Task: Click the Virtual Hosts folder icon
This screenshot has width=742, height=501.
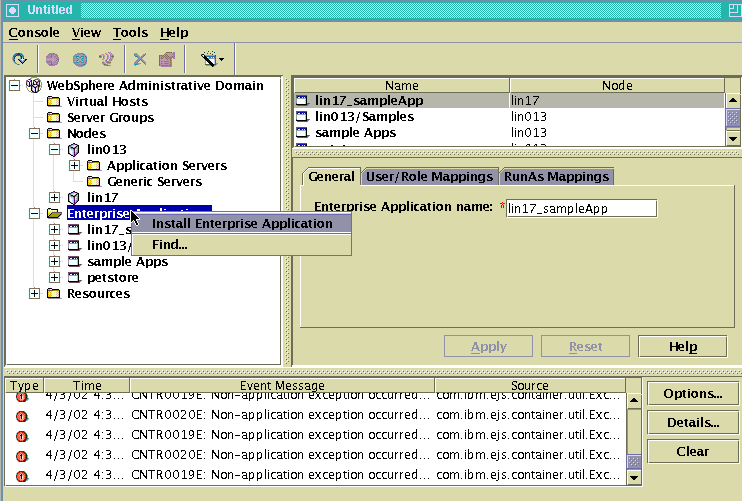Action: (x=54, y=101)
